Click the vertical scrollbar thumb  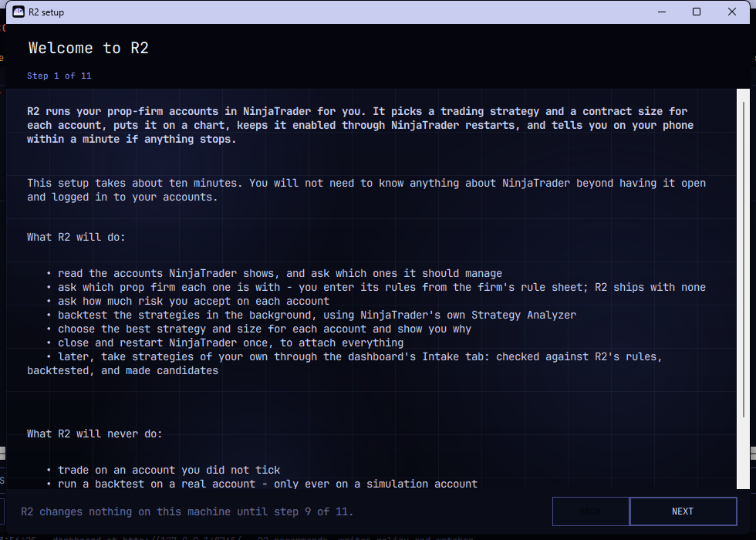pos(744,259)
